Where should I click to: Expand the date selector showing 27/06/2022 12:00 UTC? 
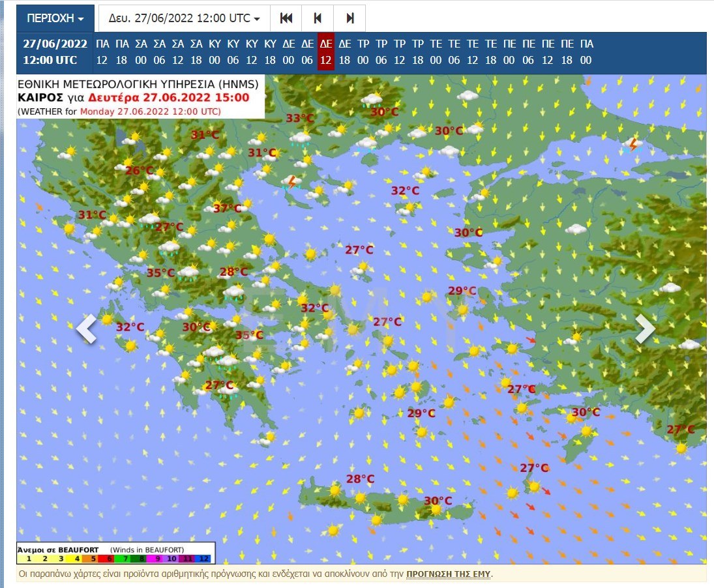(184, 18)
